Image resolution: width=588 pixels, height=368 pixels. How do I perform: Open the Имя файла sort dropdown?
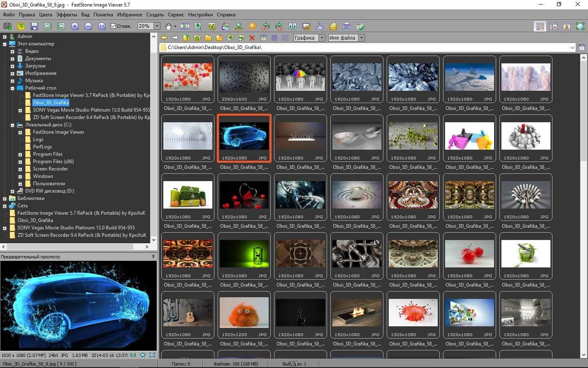tap(361, 38)
